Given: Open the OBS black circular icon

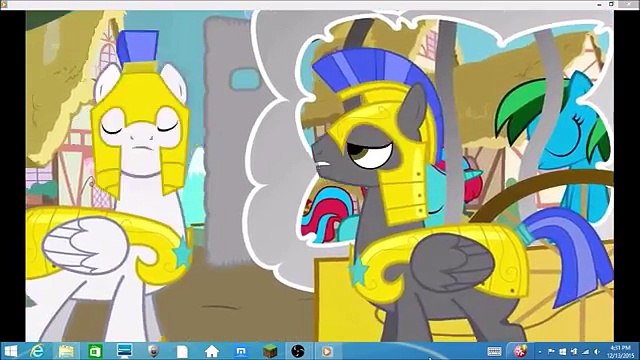Looking at the screenshot, I should 298,351.
